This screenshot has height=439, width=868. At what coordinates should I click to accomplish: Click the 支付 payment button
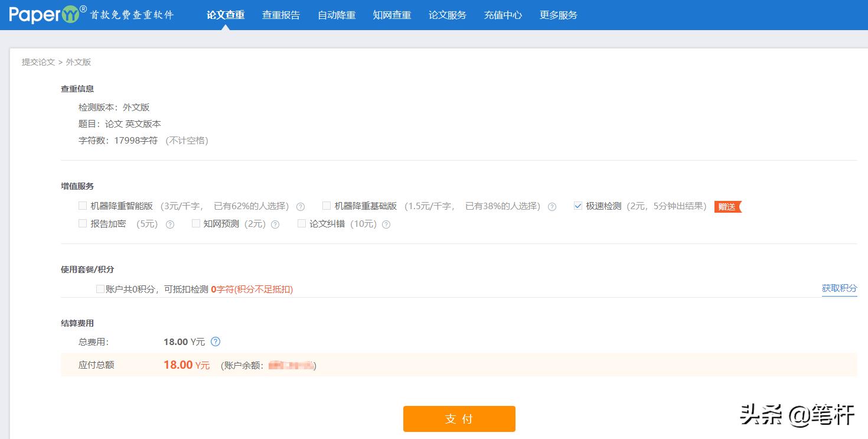point(459,418)
